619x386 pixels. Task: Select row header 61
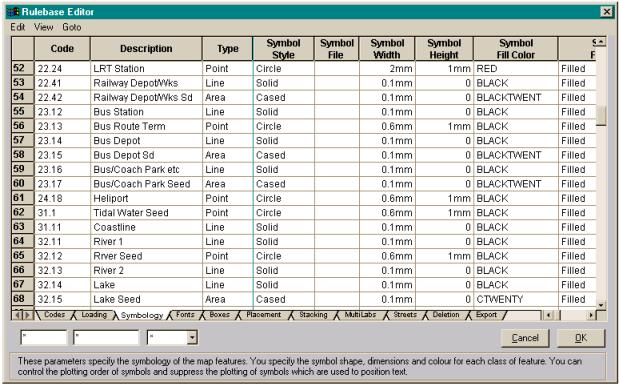coord(23,198)
